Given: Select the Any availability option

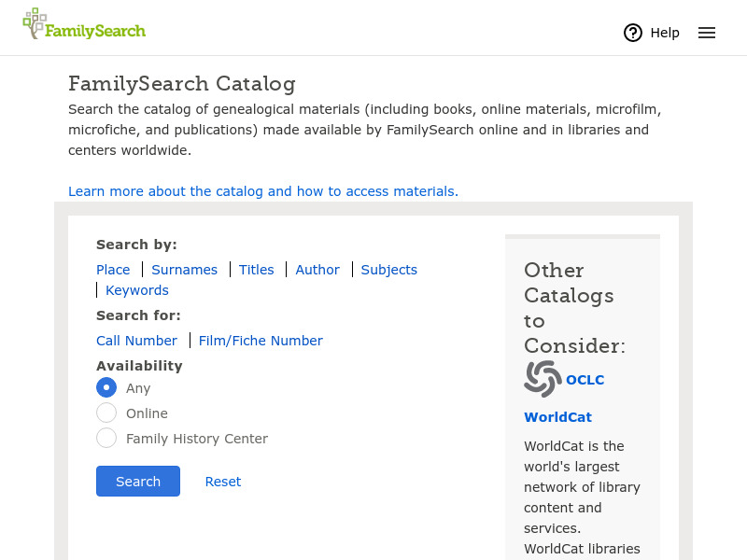Looking at the screenshot, I should (106, 387).
